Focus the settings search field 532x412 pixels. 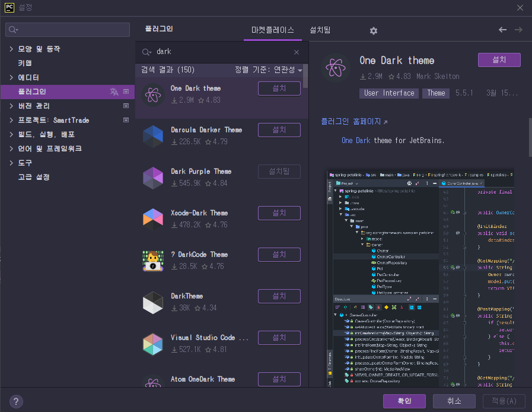pyautogui.click(x=68, y=30)
